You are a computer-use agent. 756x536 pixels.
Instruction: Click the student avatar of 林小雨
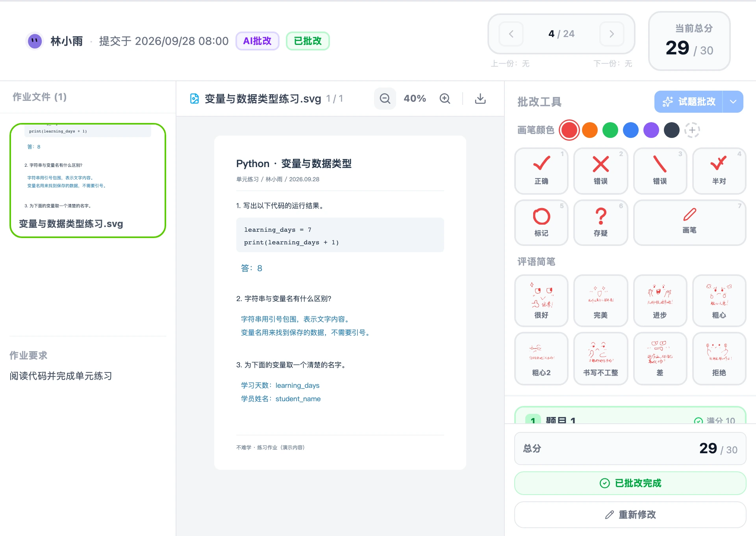click(35, 41)
